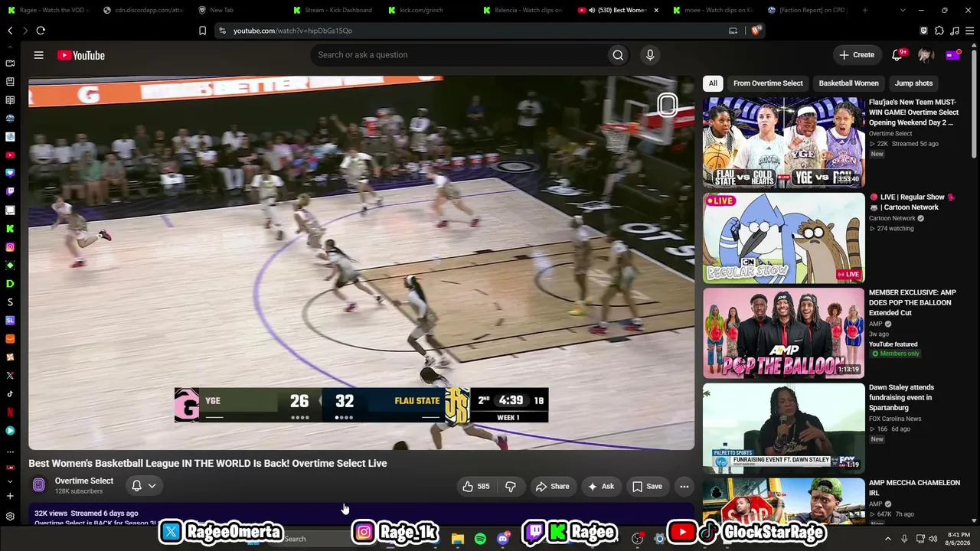980x551 pixels.
Task: Open Spotify from the taskbar
Action: pos(480,539)
